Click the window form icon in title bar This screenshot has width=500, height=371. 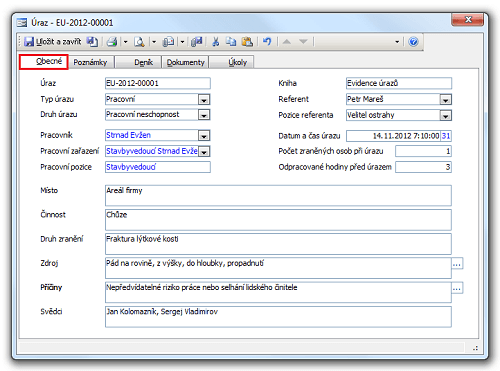22,23
